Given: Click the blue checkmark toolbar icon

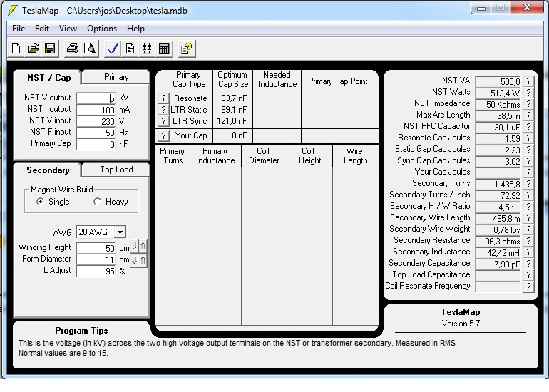Looking at the screenshot, I should (113, 48).
